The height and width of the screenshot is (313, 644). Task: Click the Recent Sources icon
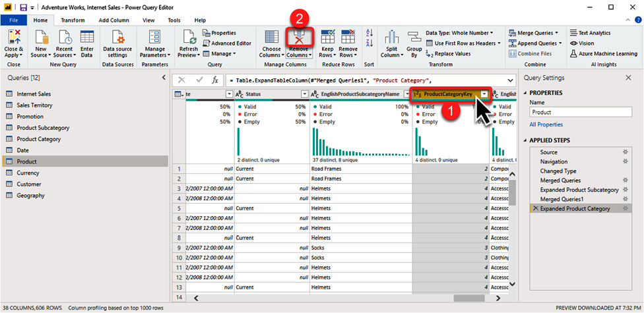coord(65,38)
